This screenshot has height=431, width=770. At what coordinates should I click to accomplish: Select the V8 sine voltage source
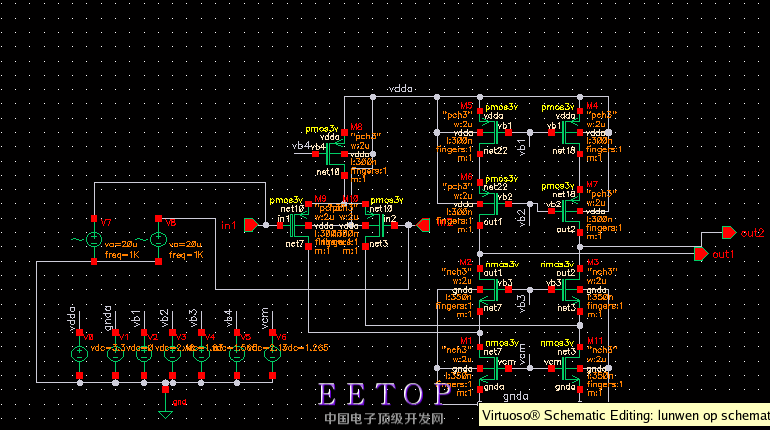point(157,240)
